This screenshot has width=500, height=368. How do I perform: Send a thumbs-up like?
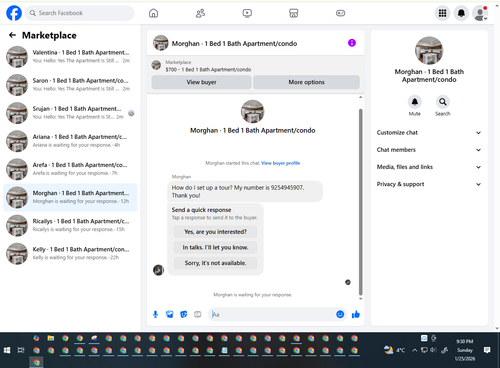356,314
